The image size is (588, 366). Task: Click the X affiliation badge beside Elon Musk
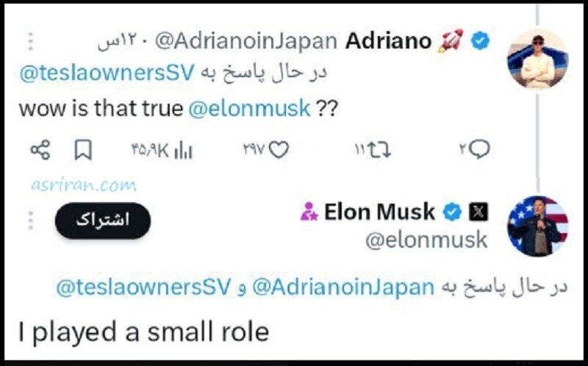pyautogui.click(x=478, y=212)
